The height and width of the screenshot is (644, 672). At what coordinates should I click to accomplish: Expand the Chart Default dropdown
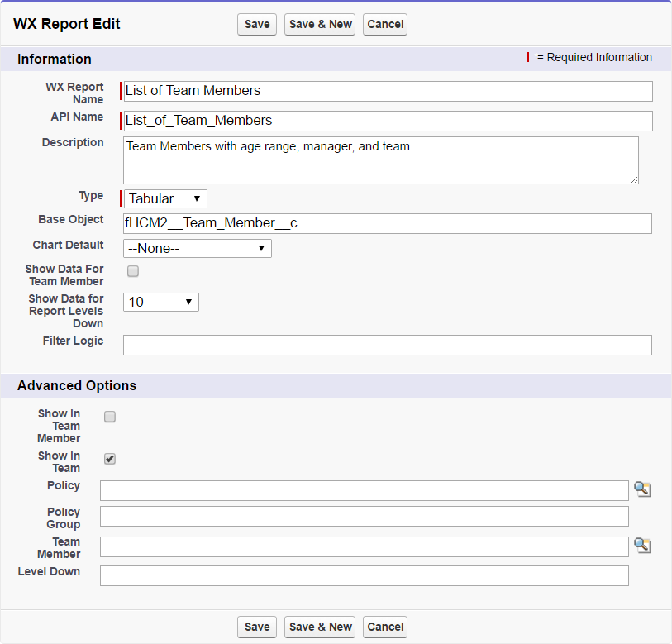pyautogui.click(x=197, y=248)
